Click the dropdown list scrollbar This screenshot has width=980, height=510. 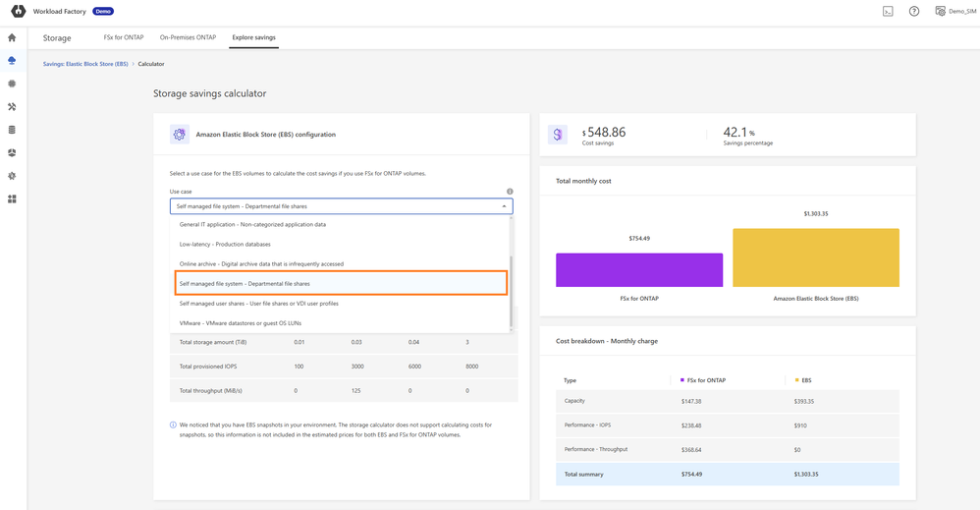pyautogui.click(x=511, y=293)
